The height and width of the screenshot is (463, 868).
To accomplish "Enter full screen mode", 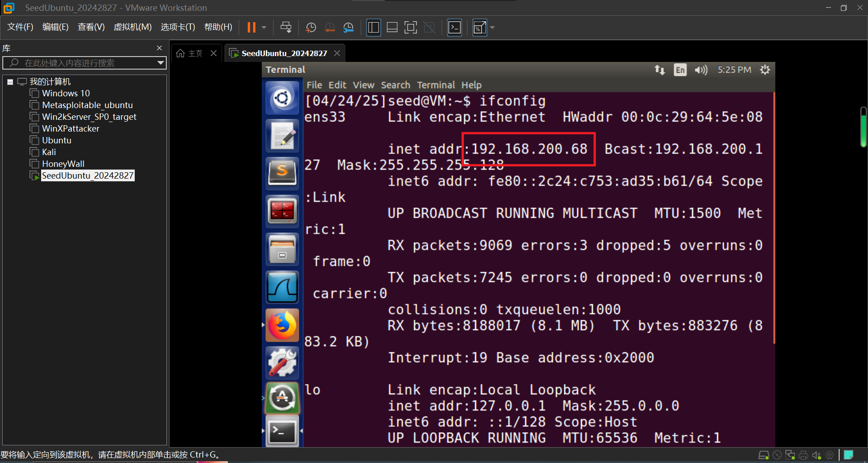I will point(410,28).
